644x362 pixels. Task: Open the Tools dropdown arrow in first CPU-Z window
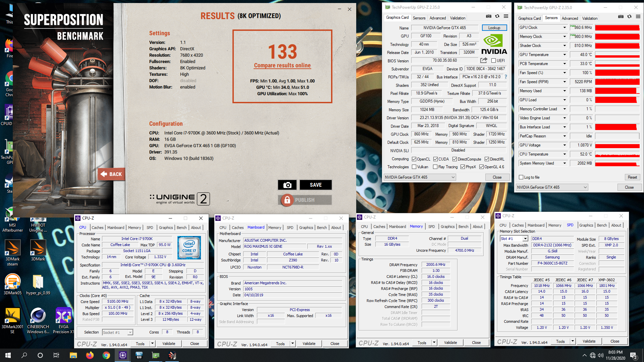[x=152, y=344]
